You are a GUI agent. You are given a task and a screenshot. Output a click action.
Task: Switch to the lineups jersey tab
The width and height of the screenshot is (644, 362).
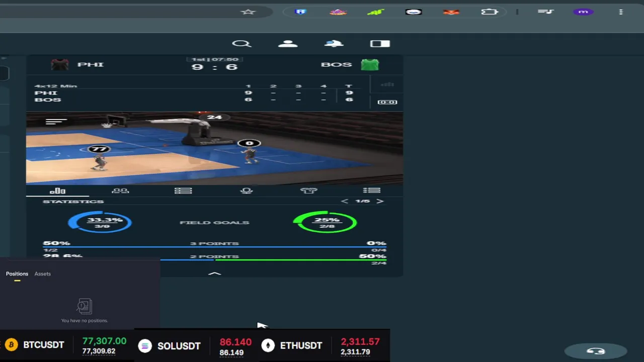(x=309, y=191)
